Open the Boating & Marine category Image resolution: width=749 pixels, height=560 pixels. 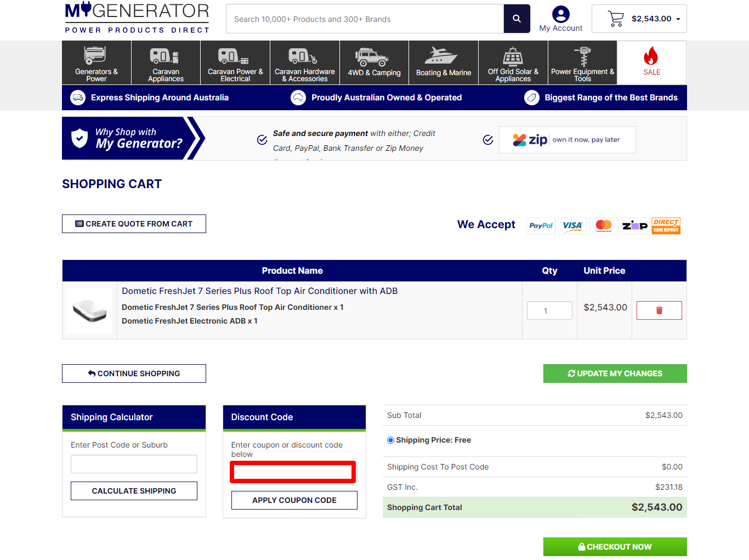(x=443, y=62)
